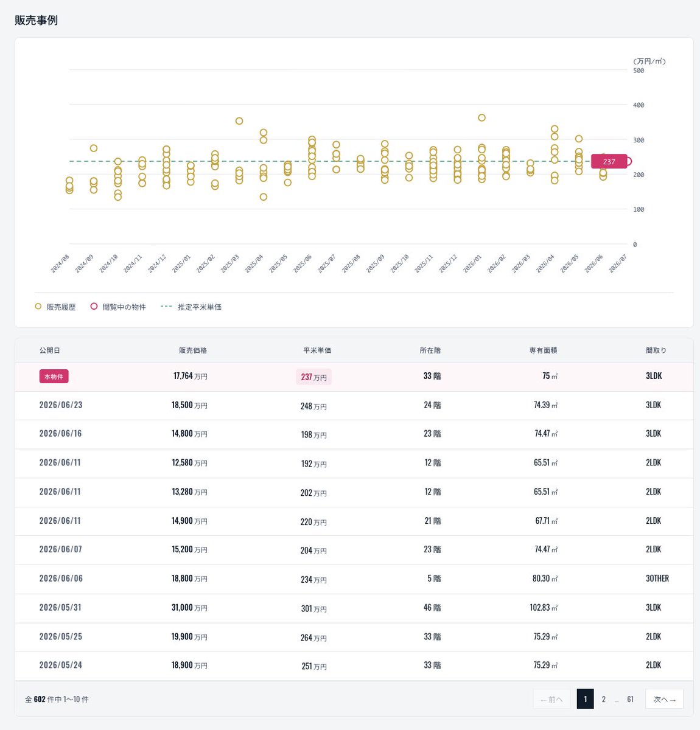Click the 公開日 column header

(49, 351)
